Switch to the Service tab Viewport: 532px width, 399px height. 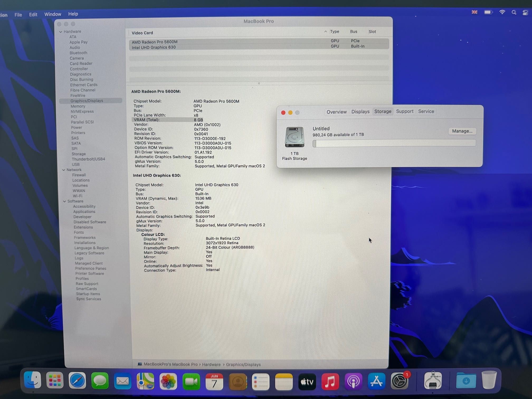click(x=426, y=111)
